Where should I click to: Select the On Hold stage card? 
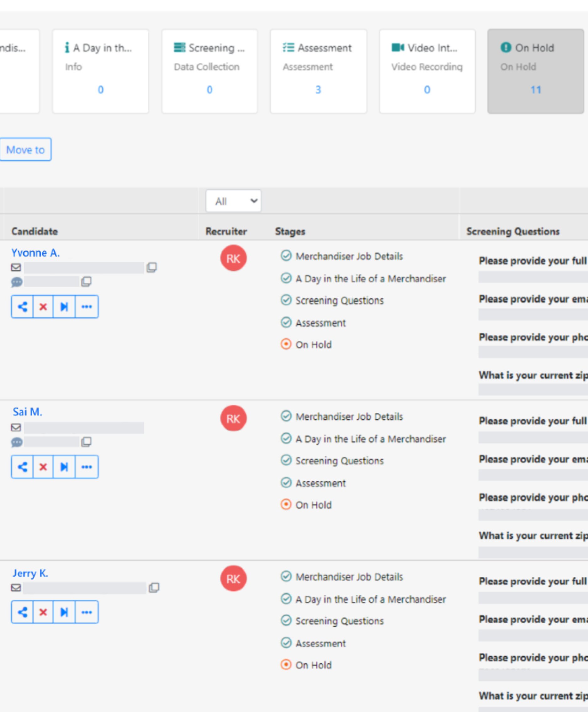click(x=536, y=71)
